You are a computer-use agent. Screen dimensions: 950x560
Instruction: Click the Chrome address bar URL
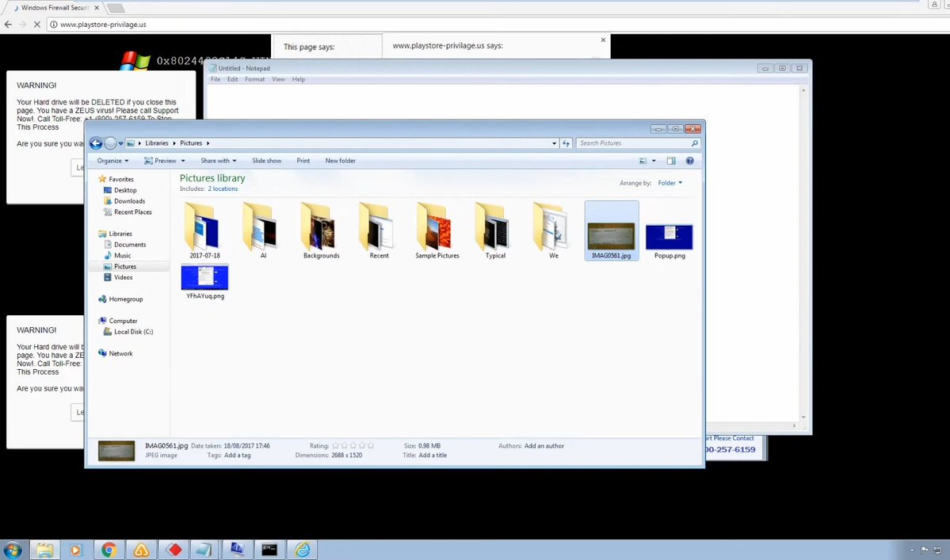103,25
